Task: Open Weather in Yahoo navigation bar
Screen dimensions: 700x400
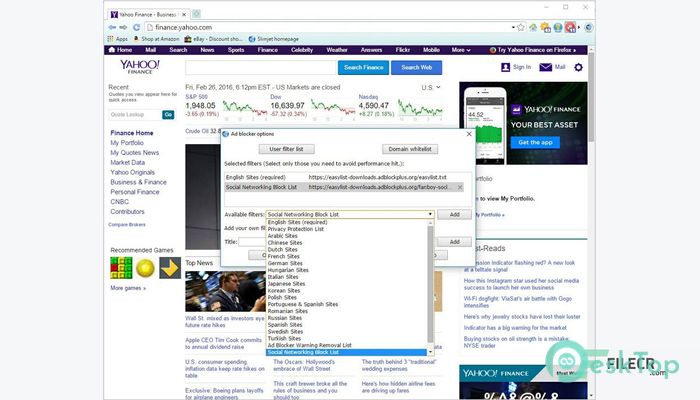Action: [337, 50]
